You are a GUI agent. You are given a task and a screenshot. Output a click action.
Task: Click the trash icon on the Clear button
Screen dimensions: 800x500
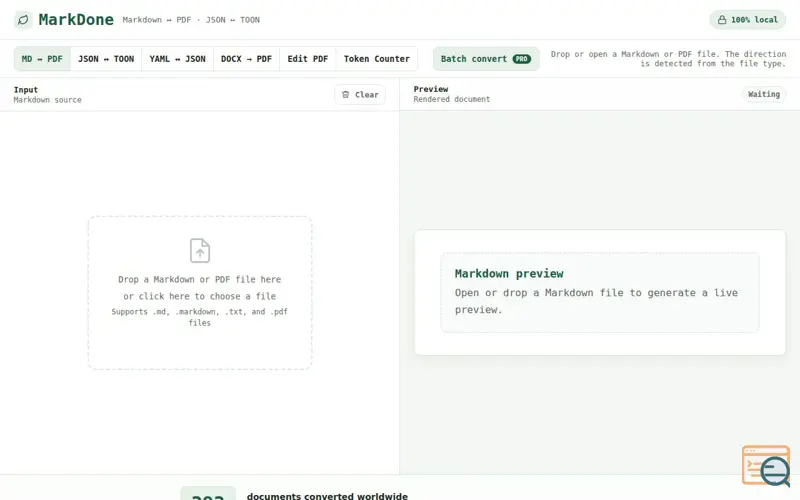point(345,94)
